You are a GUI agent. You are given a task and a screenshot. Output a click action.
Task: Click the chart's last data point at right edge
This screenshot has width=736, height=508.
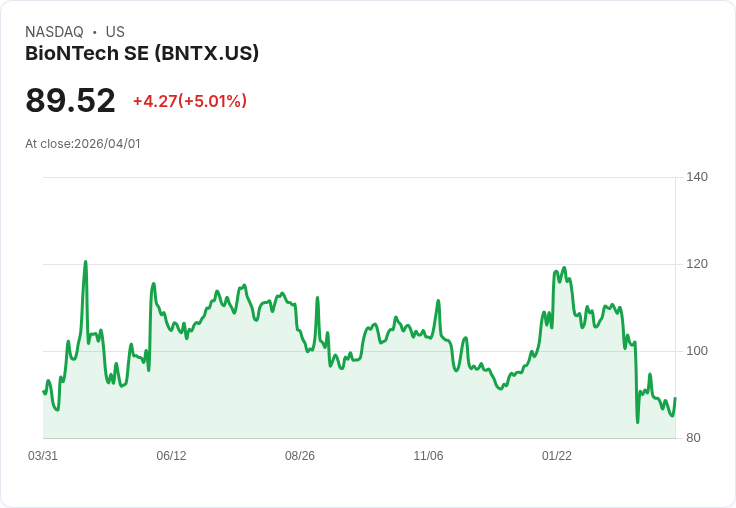pos(675,398)
